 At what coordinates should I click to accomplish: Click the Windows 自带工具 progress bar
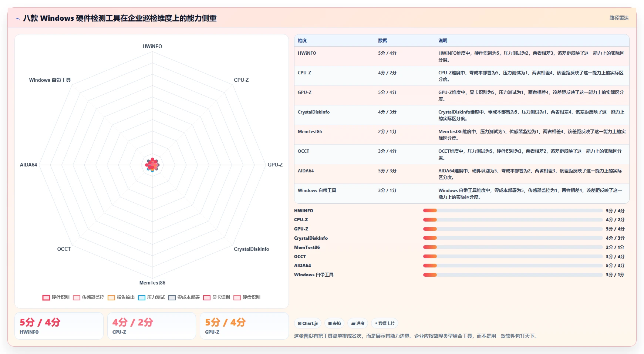click(x=513, y=275)
